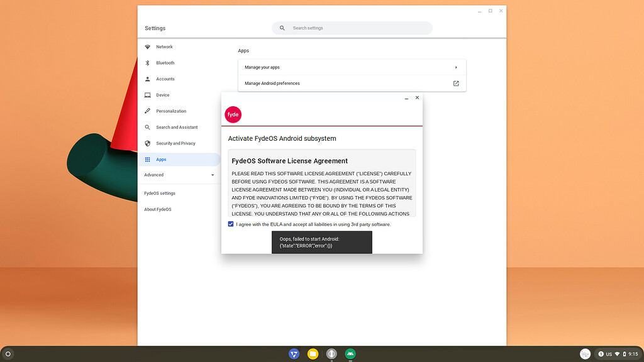
Task: Uncheck the EULA agreement checkbox
Action: point(231,224)
